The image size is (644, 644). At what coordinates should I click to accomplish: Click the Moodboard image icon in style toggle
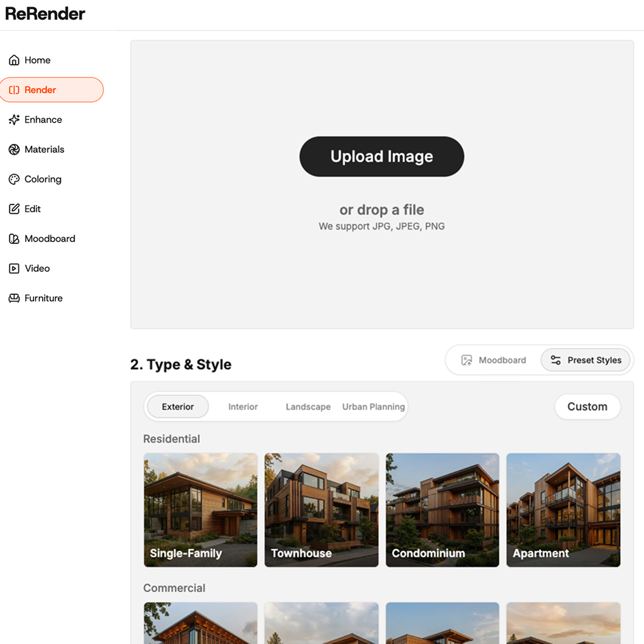[x=467, y=360]
